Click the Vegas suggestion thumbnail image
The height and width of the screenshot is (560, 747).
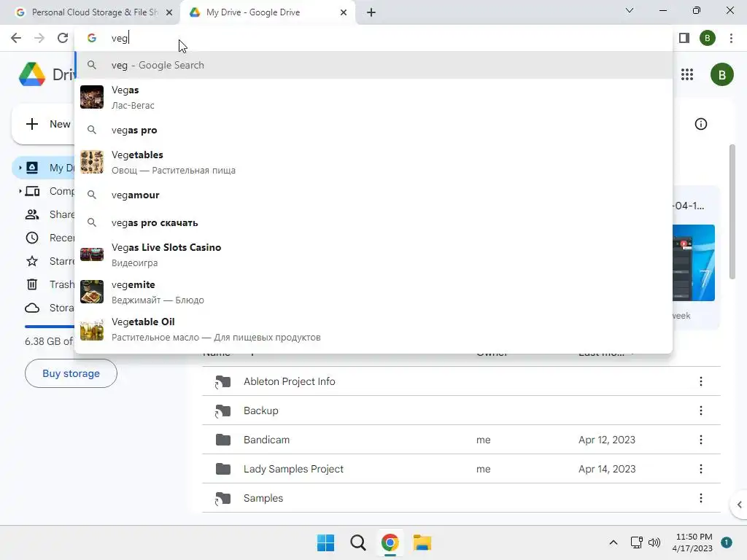(x=92, y=97)
